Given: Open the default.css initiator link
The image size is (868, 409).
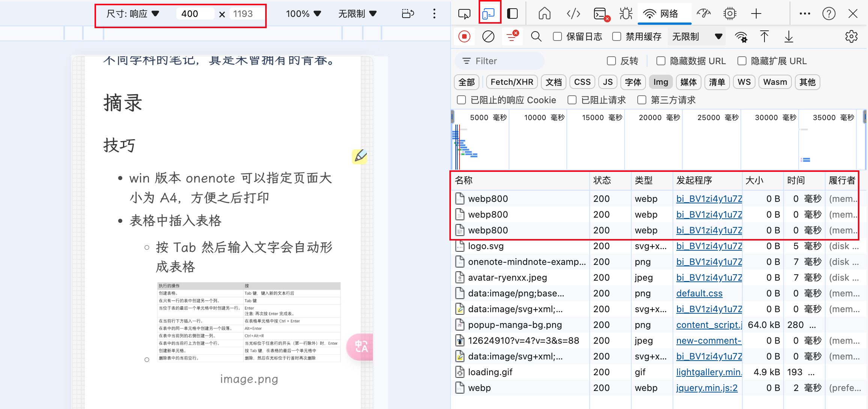Looking at the screenshot, I should click(x=699, y=293).
